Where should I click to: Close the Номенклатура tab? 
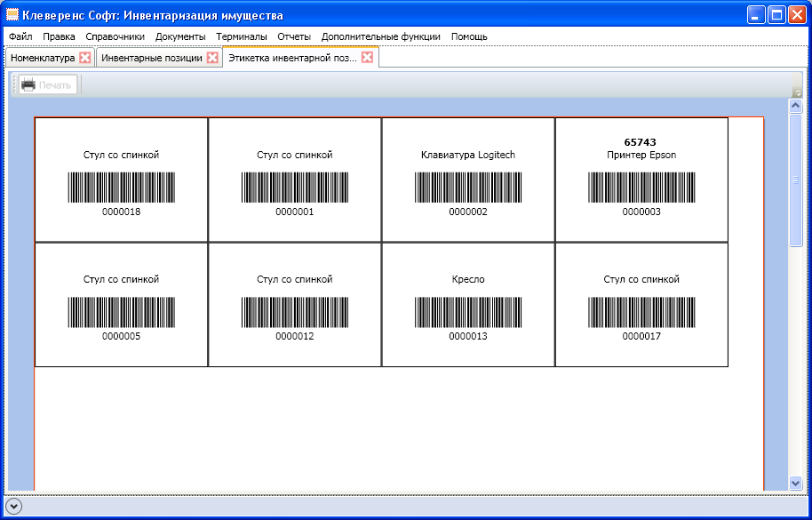click(x=85, y=58)
